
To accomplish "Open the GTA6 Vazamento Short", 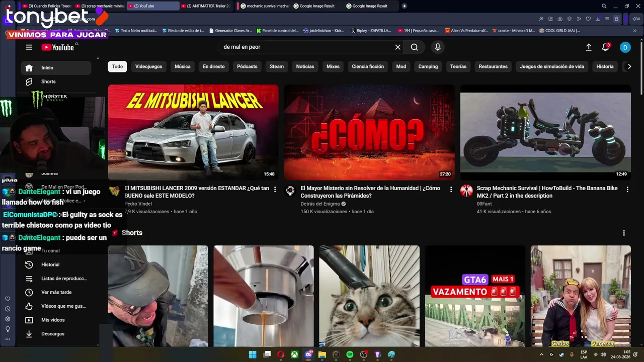I will (x=475, y=296).
